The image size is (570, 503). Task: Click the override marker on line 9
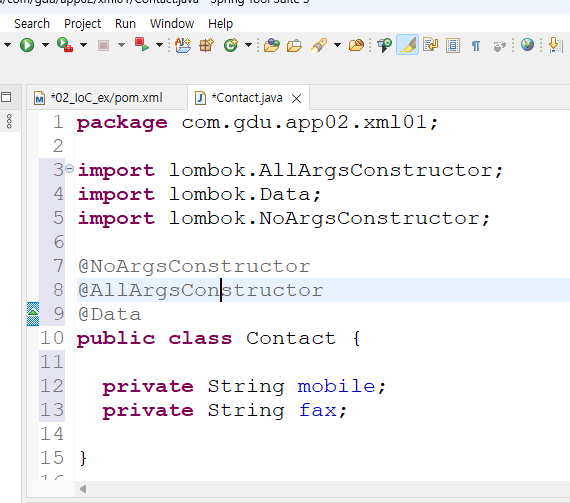coord(33,314)
